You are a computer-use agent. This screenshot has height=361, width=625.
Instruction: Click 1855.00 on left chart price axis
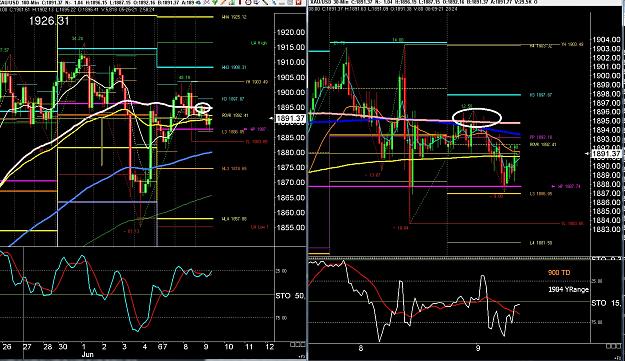291,228
